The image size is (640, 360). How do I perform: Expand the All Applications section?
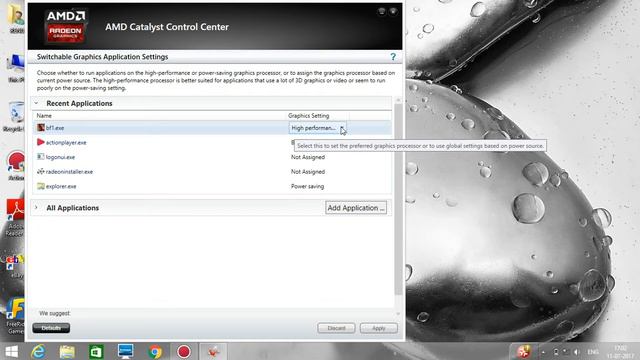pos(36,208)
